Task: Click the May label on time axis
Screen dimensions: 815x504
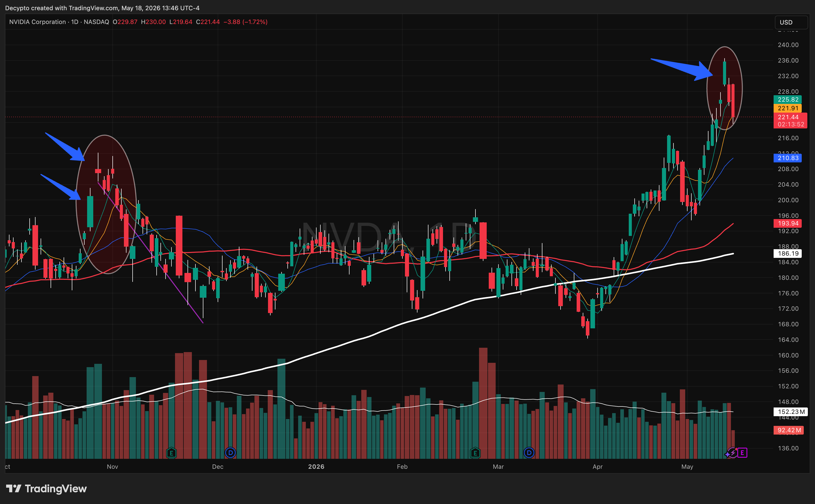Action: click(687, 467)
